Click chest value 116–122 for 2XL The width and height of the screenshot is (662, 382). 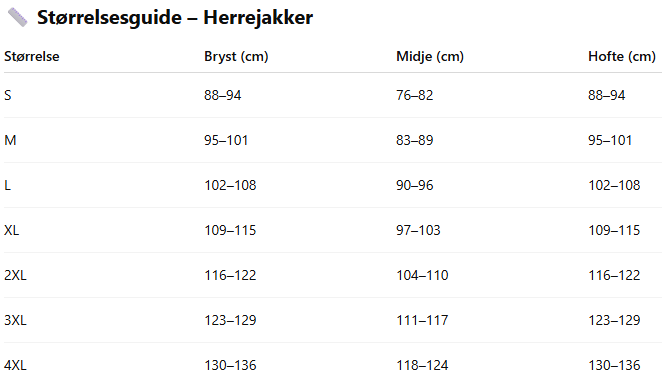230,275
